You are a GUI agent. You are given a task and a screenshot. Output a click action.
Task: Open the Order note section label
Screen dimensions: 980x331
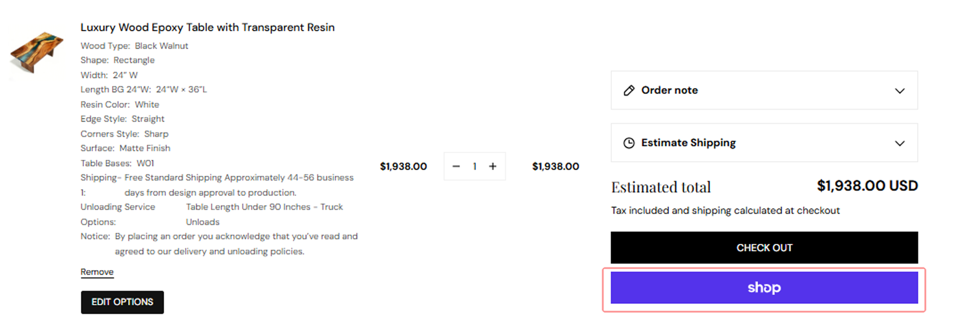pos(669,91)
